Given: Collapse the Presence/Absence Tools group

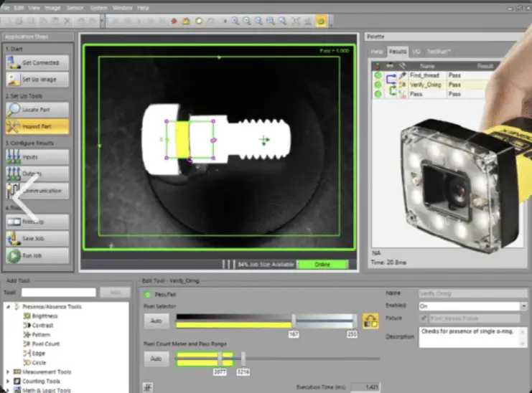Looking at the screenshot, I should tap(8, 307).
